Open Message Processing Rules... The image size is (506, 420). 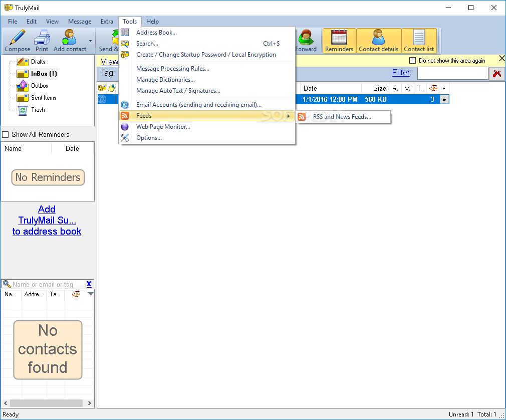[x=207, y=69]
